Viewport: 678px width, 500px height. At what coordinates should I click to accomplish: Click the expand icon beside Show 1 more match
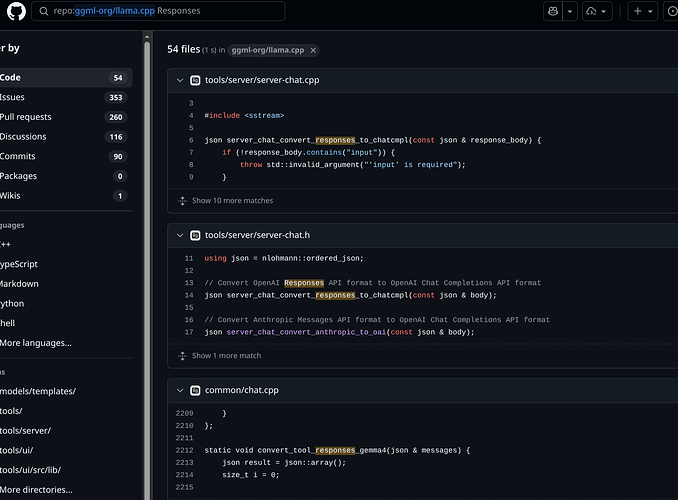[x=182, y=356]
